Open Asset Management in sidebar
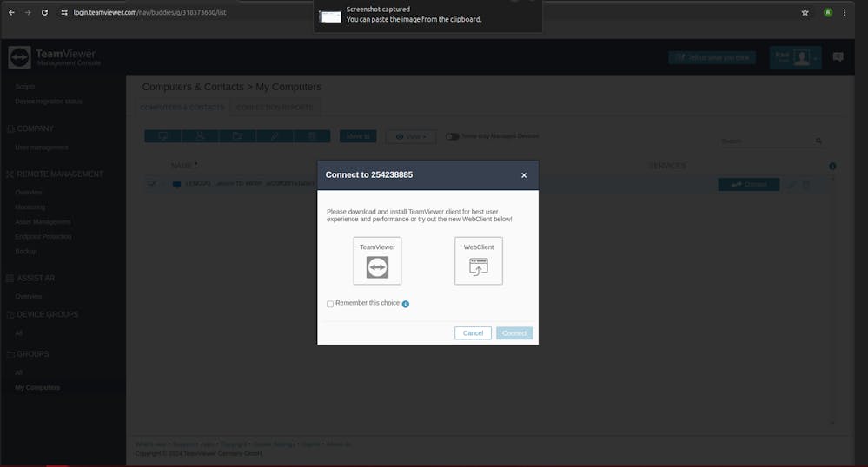The image size is (868, 467). (43, 222)
